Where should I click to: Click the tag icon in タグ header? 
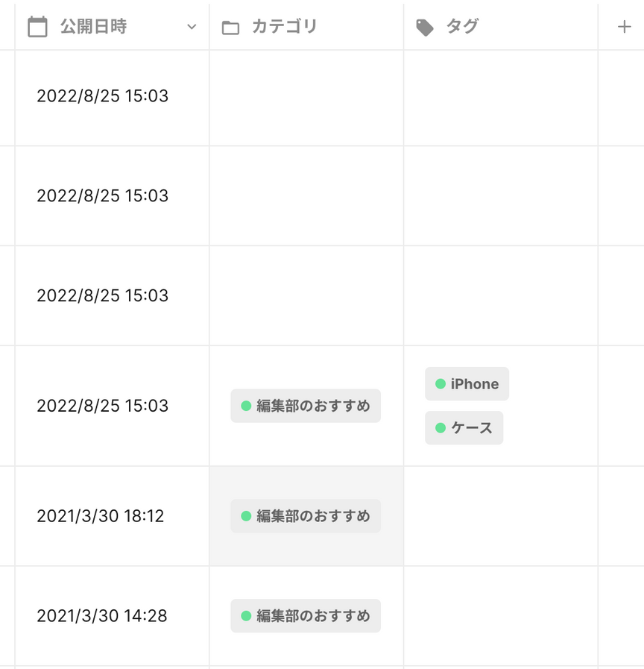pyautogui.click(x=424, y=28)
